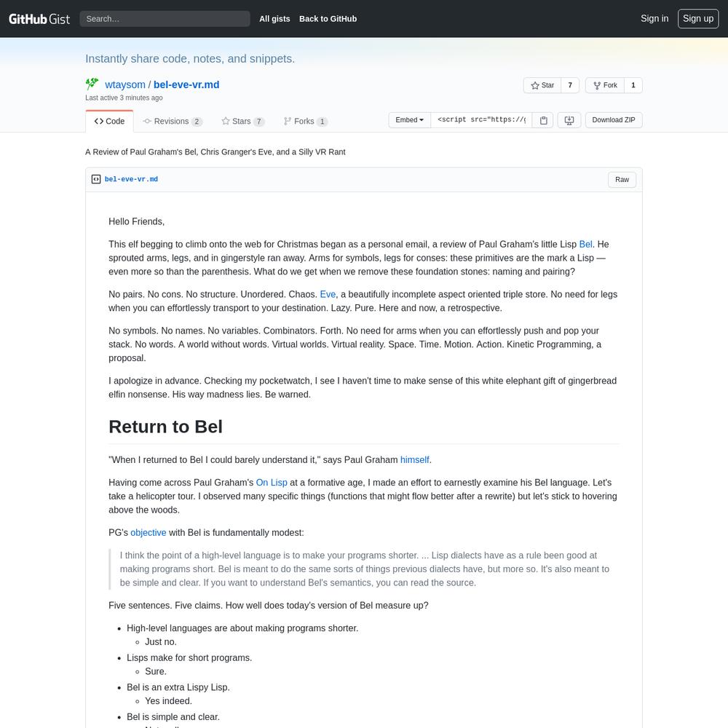The width and height of the screenshot is (728, 728).
Task: Switch to the Stars tab
Action: (x=243, y=121)
